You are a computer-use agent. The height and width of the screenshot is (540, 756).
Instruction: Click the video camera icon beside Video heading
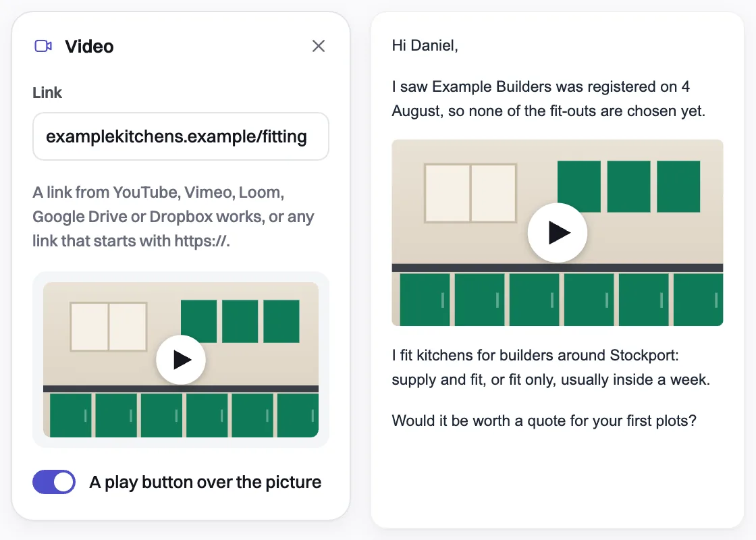(43, 46)
